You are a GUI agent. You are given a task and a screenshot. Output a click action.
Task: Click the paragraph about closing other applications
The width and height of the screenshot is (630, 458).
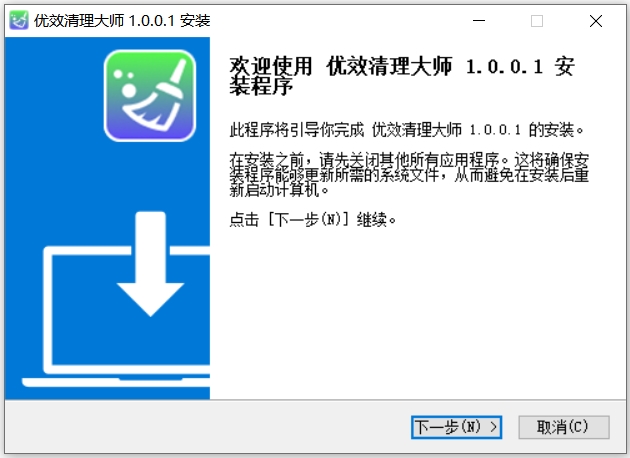409,175
